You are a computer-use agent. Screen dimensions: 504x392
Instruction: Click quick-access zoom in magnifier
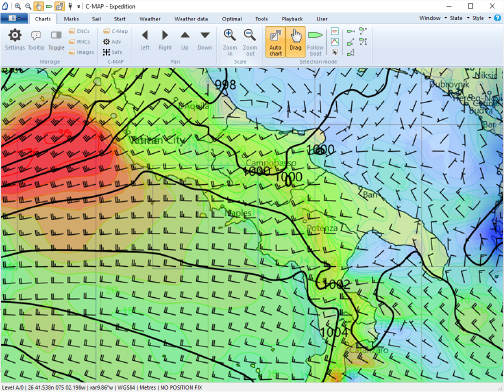18,6
